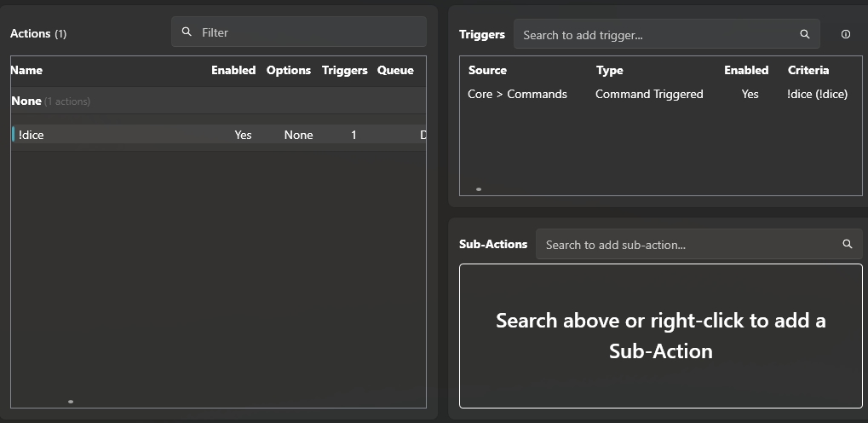Screen dimensions: 868x423
Task: Select the Core > Commands trigger row
Action: pyautogui.click(x=517, y=94)
